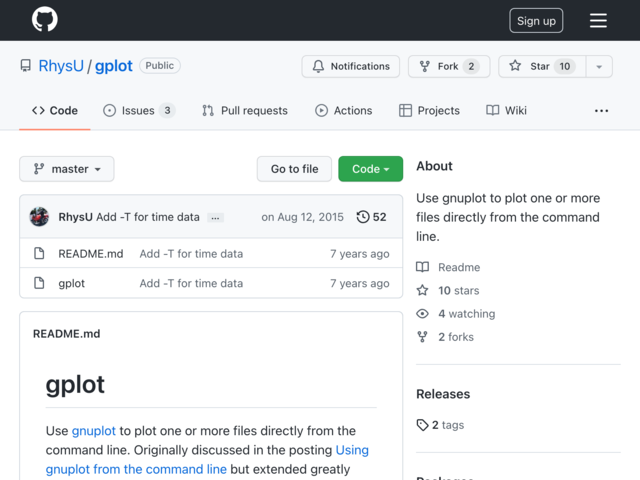
Task: Click '7 years ago' in gplot row
Action: click(x=360, y=283)
